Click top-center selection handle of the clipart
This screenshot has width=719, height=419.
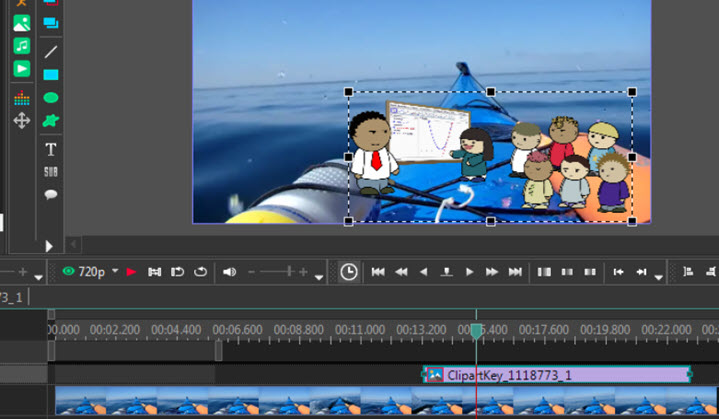491,92
